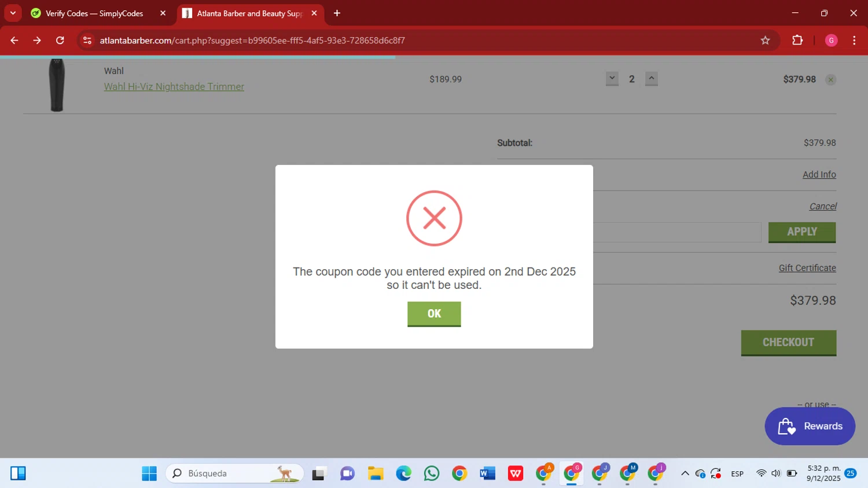
Task: Click the Cancel coupon link
Action: click(x=823, y=206)
